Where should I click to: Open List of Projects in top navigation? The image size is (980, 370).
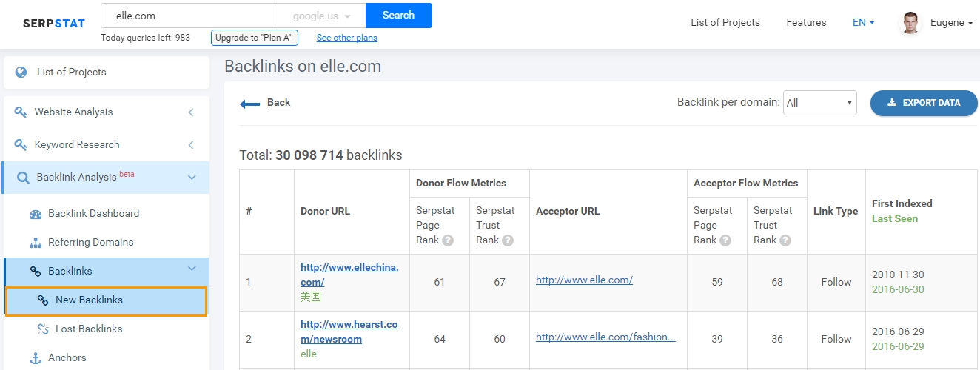725,23
